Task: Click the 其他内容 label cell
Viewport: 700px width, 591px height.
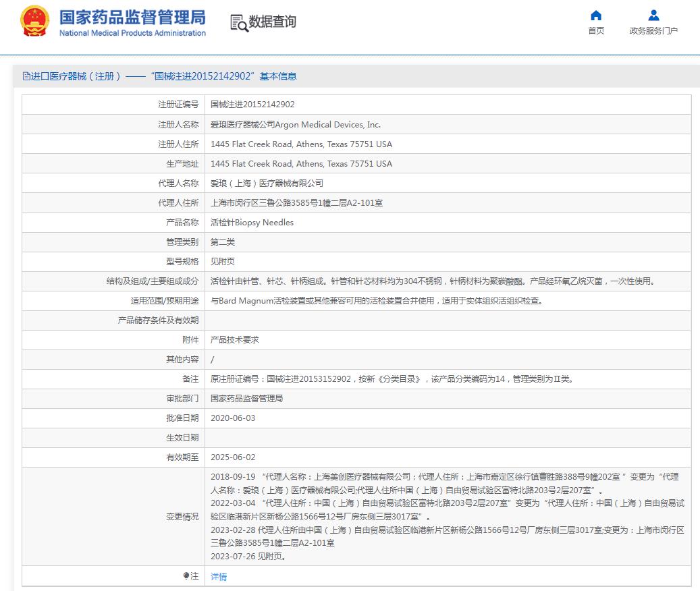Action: click(113, 360)
